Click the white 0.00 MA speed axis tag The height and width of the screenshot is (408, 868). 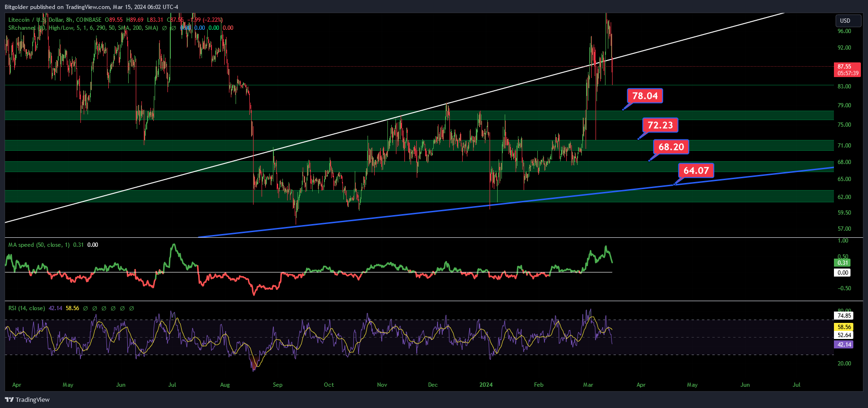click(x=842, y=273)
